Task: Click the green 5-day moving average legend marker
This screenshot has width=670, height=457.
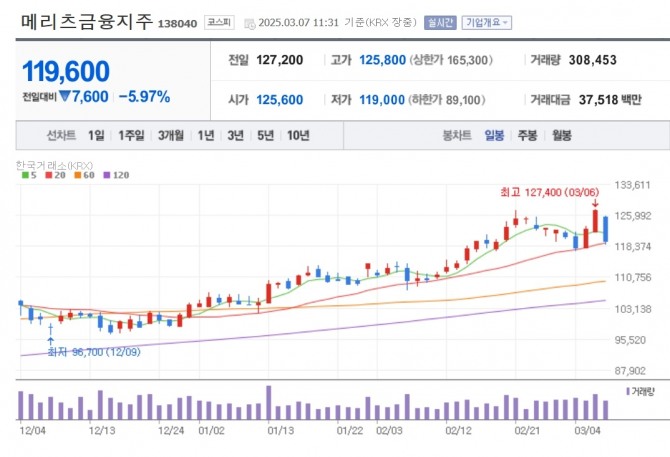Action: point(24,175)
